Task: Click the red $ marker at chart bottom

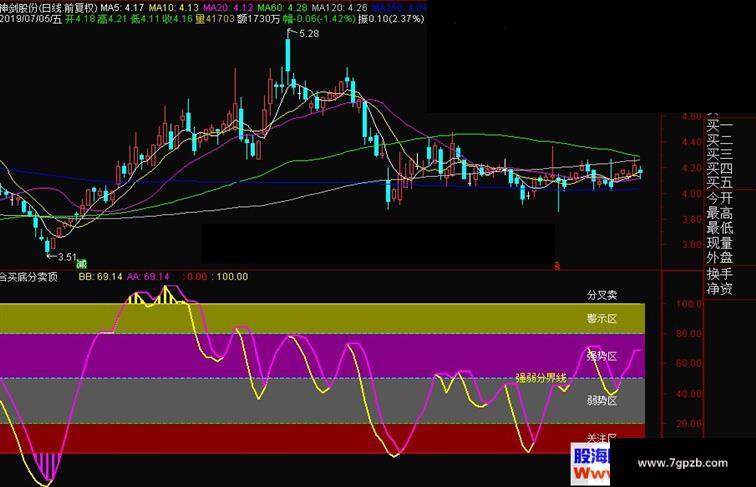Action: tap(557, 266)
